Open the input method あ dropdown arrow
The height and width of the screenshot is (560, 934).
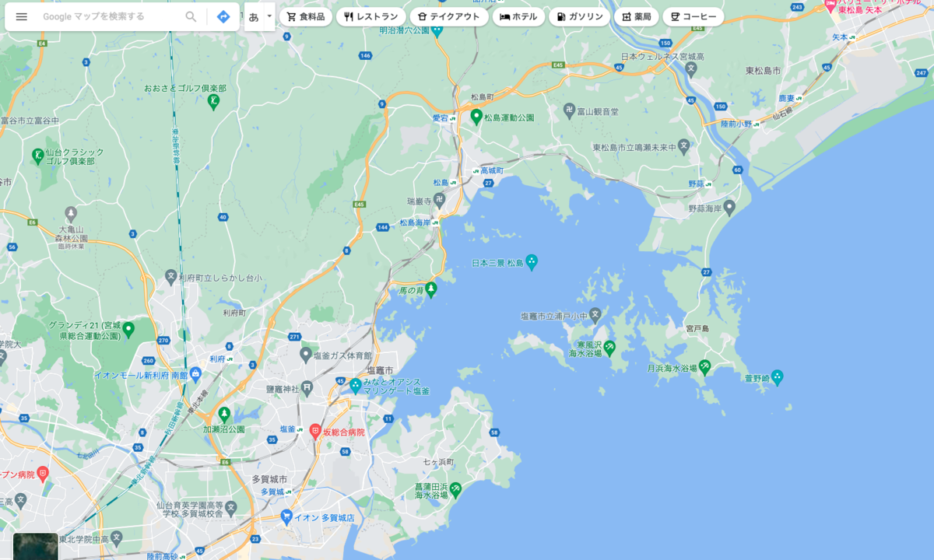pyautogui.click(x=269, y=16)
